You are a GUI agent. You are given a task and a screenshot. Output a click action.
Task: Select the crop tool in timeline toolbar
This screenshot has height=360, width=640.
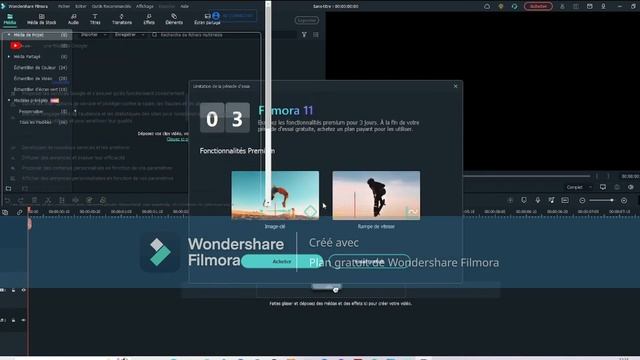(x=62, y=200)
